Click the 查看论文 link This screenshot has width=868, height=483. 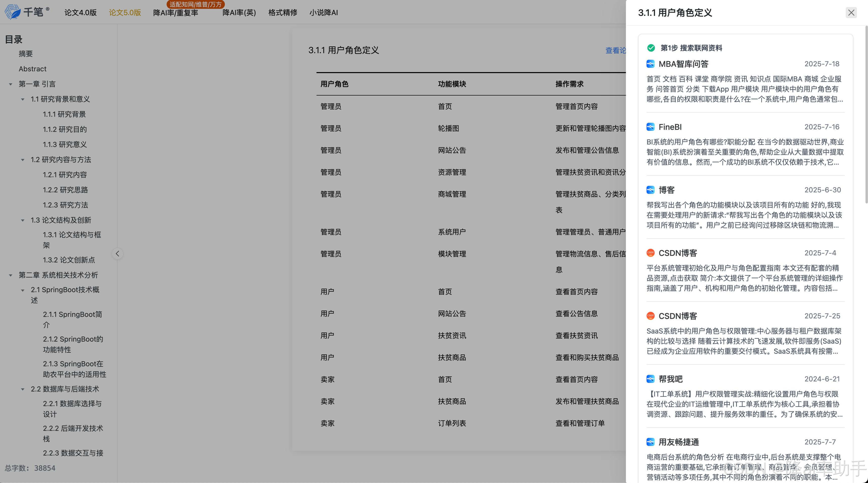(615, 51)
